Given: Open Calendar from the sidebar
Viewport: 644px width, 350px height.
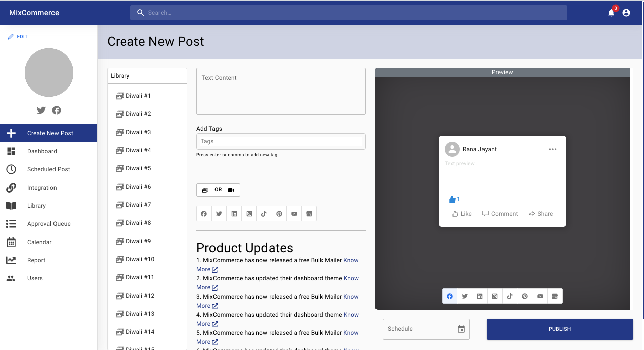Looking at the screenshot, I should (x=48, y=242).
